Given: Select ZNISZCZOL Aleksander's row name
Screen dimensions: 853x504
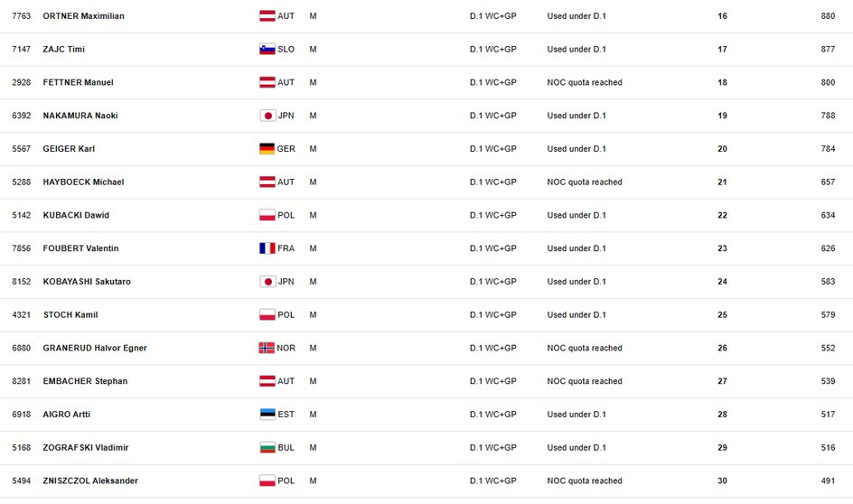Looking at the screenshot, I should pos(90,481).
